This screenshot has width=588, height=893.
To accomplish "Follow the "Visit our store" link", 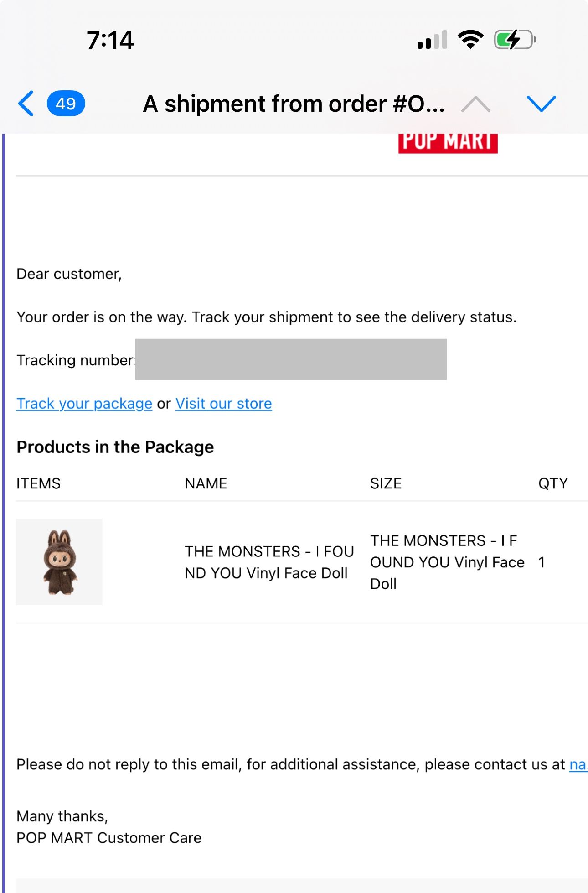I will [223, 404].
